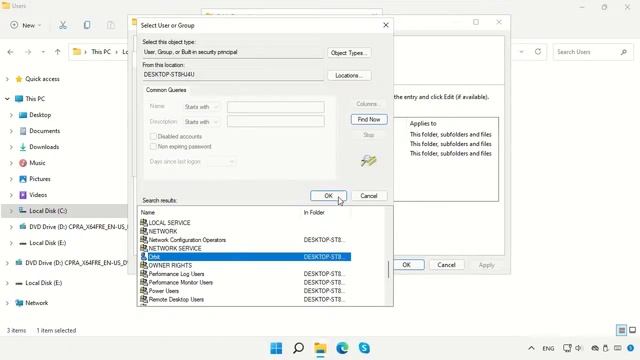640x360 pixels.
Task: Click the Paste icon in Explorer toolbar
Action: (x=111, y=25)
